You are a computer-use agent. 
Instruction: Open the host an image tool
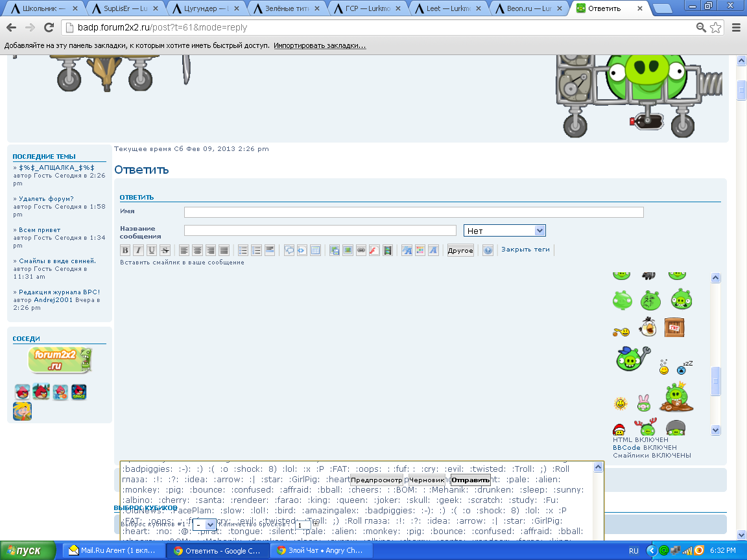coord(335,250)
